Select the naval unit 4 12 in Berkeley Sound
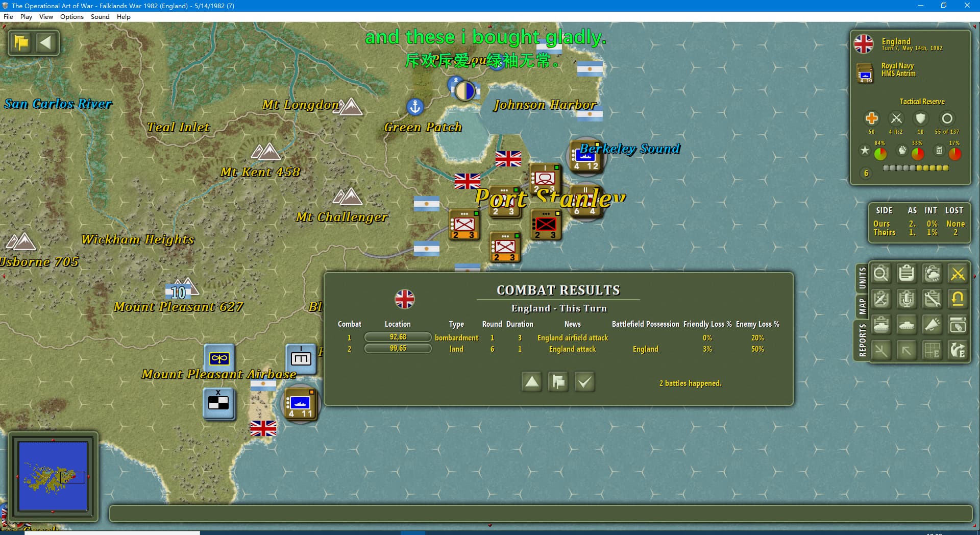Screen dimensions: 980x535 point(586,156)
